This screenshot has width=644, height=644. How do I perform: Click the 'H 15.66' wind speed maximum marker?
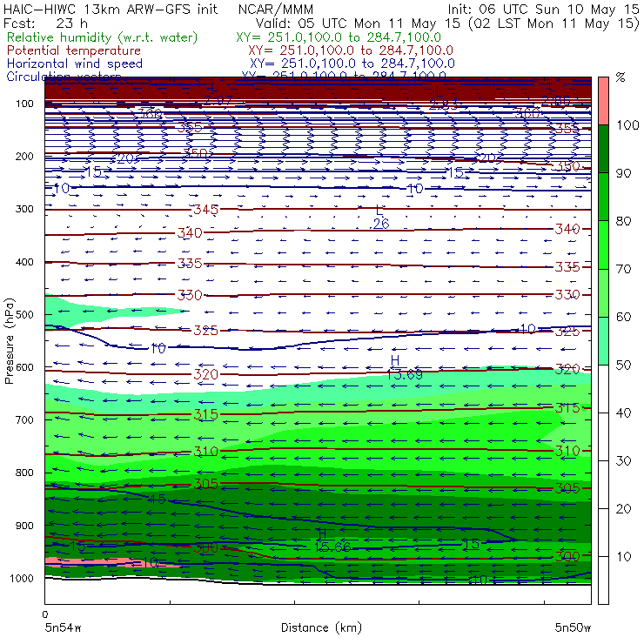(332, 540)
